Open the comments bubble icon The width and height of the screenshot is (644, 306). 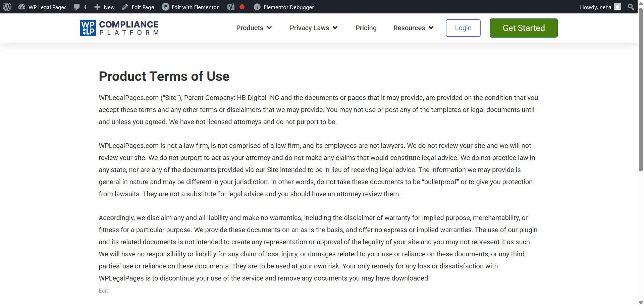pos(77,7)
